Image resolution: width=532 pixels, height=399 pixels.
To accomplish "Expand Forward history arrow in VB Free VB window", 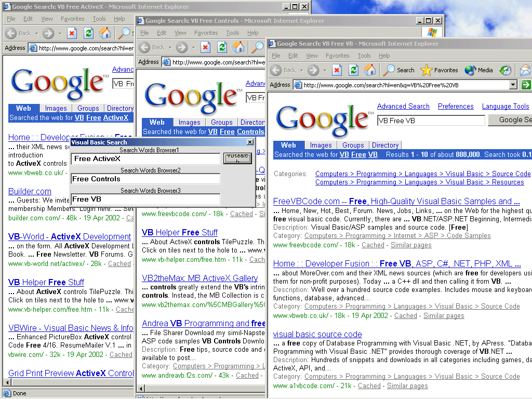I will pyautogui.click(x=325, y=71).
